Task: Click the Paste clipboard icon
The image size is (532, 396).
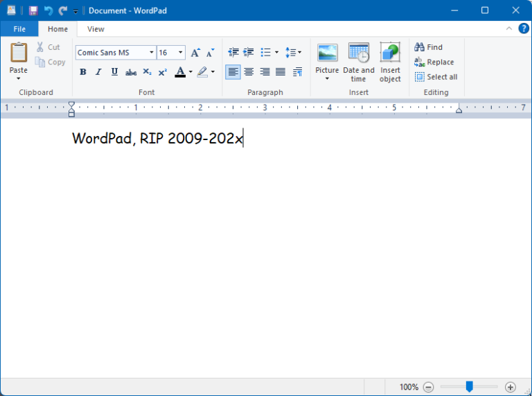Action: [x=19, y=53]
